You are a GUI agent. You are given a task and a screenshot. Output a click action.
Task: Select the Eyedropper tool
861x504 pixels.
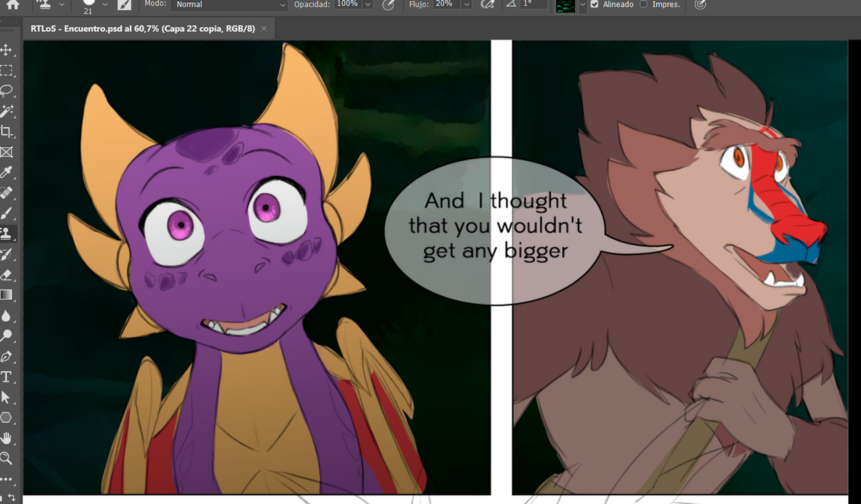[7, 173]
